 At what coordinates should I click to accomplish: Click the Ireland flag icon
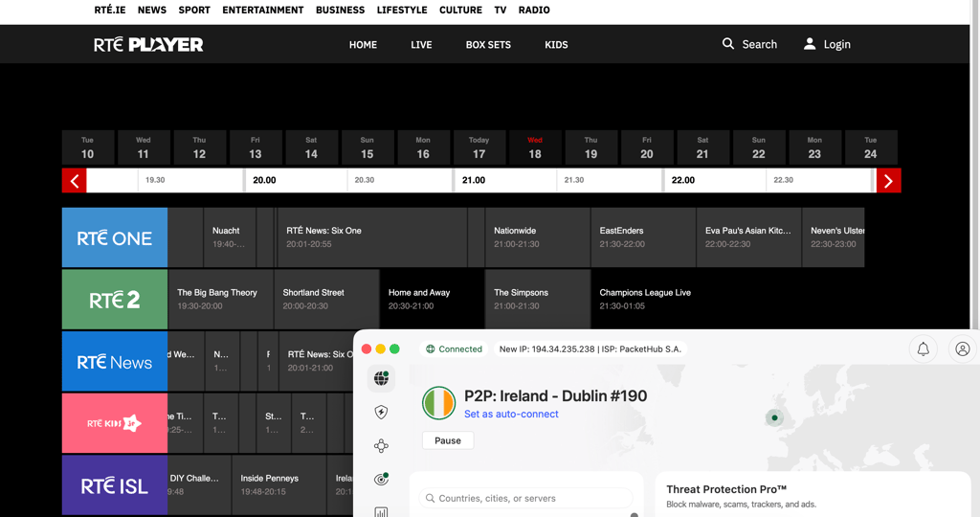click(438, 403)
